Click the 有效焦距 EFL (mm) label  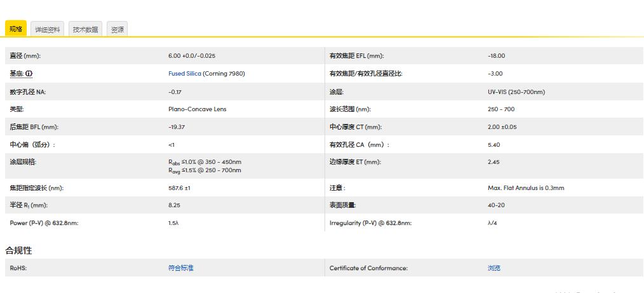(356, 56)
